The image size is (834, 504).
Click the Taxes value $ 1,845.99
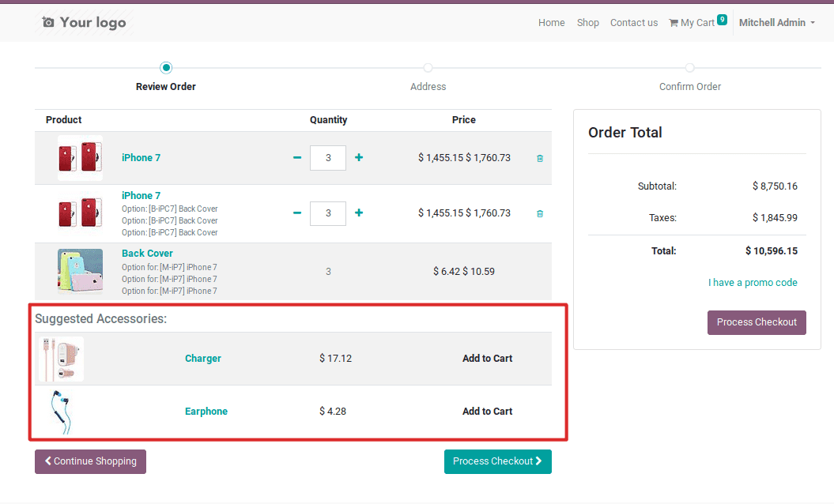click(x=775, y=217)
